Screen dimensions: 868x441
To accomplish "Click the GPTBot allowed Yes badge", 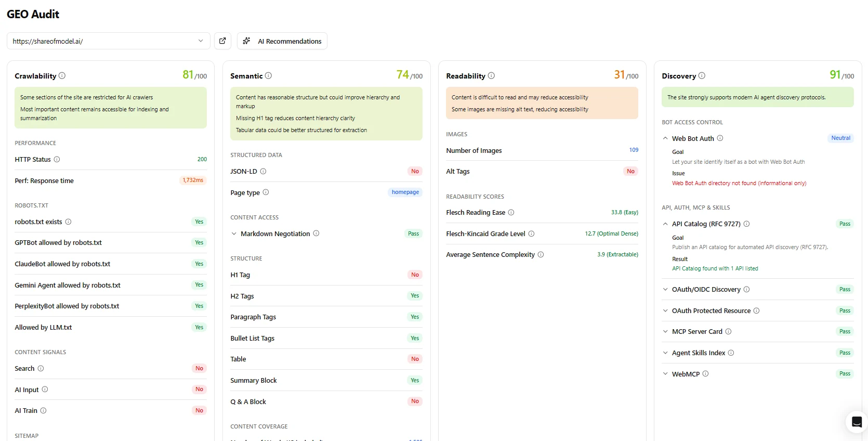I will pyautogui.click(x=199, y=243).
